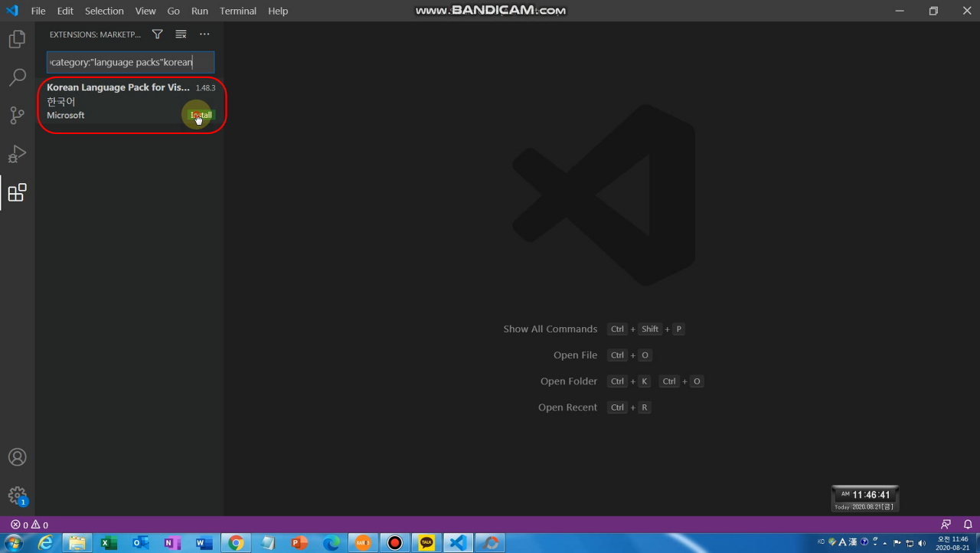Click the Microsoft publisher label
Screen dimensions: 980x553
click(x=66, y=115)
